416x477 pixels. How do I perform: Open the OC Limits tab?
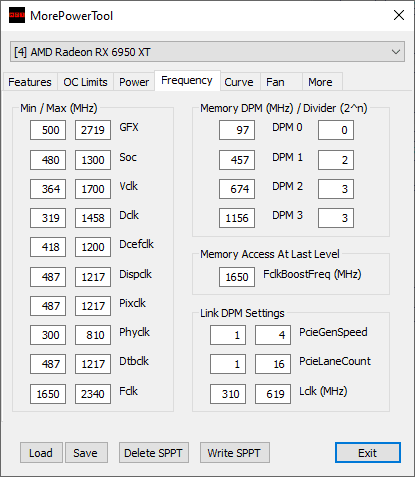tap(85, 82)
